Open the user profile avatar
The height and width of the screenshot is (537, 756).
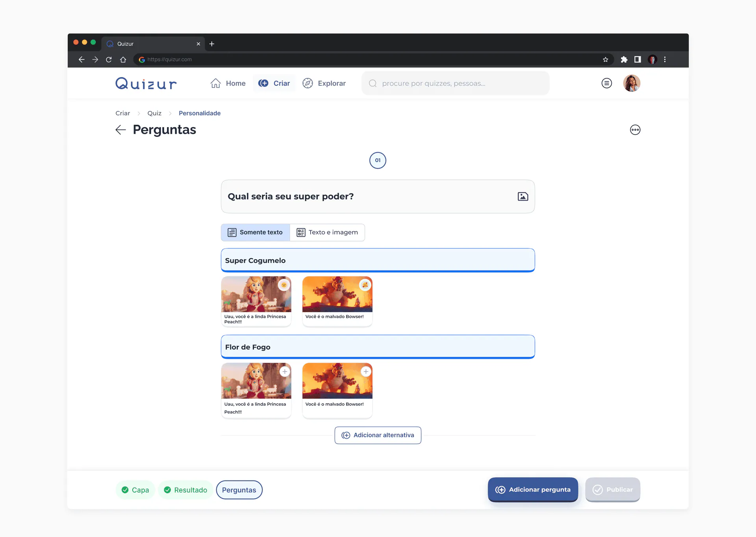click(632, 83)
